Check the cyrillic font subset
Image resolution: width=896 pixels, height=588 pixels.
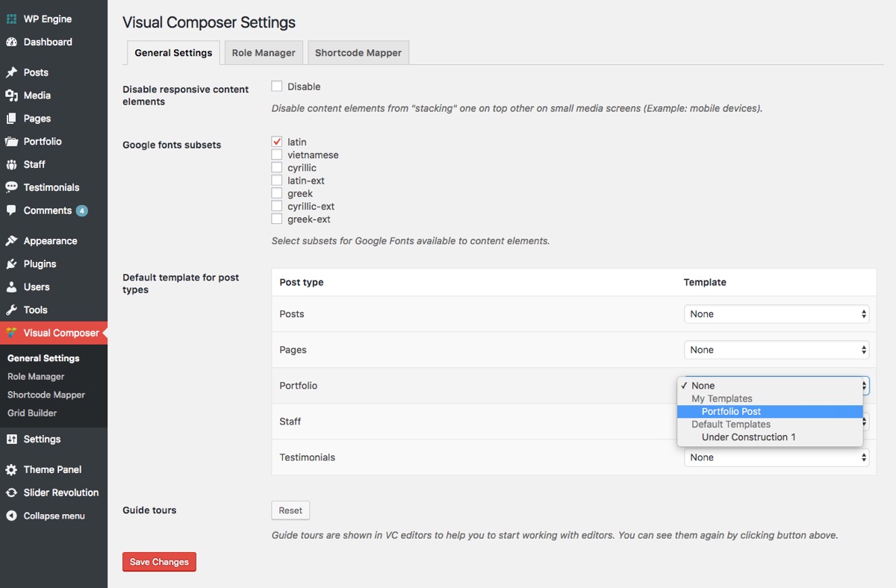click(x=277, y=168)
